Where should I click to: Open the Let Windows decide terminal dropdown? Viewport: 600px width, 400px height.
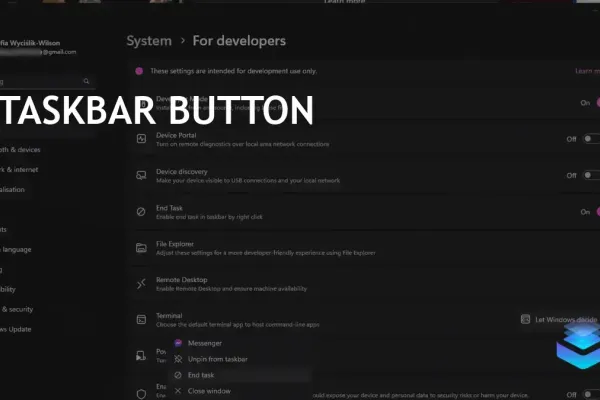point(560,319)
